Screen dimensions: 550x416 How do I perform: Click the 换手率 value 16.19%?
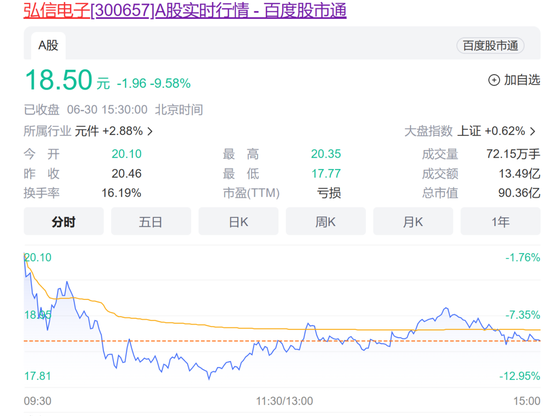click(x=121, y=193)
